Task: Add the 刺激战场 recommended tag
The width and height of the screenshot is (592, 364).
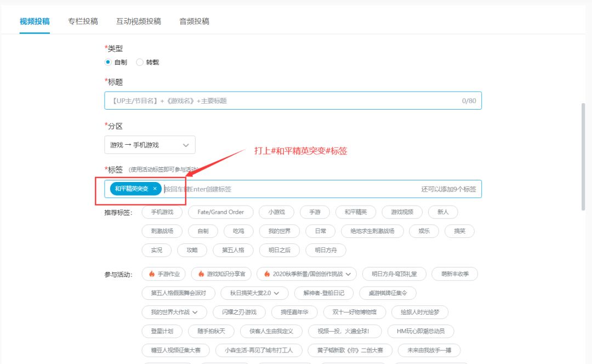Action: (x=162, y=231)
